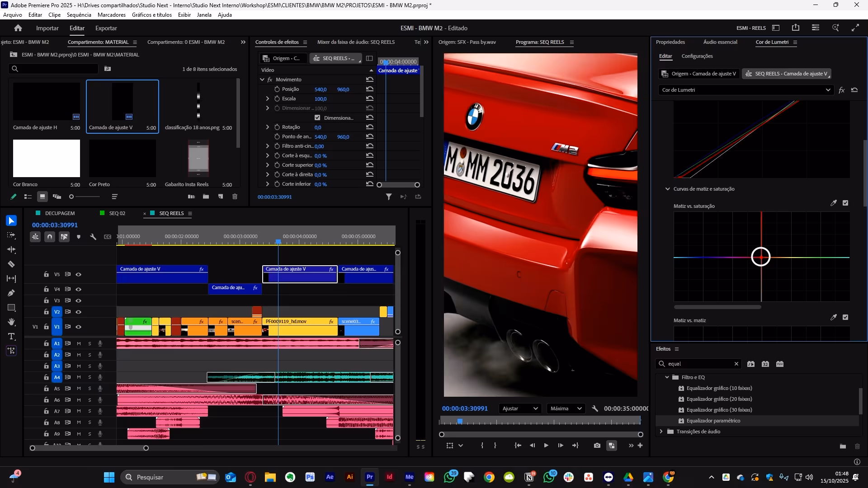Click the Gabarito Insta Reels thumbnail
This screenshot has width=868, height=488.
(198, 158)
